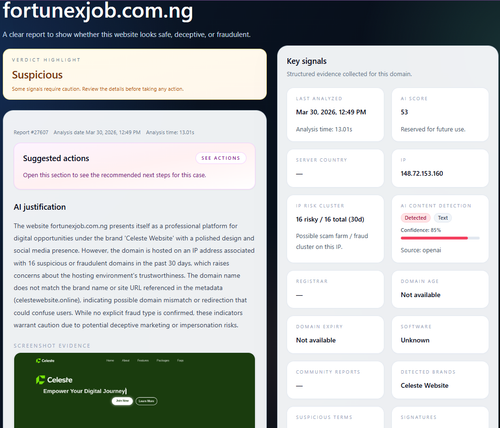
Task: Select Packages in the screenshot preview navbar
Action: [x=163, y=361]
